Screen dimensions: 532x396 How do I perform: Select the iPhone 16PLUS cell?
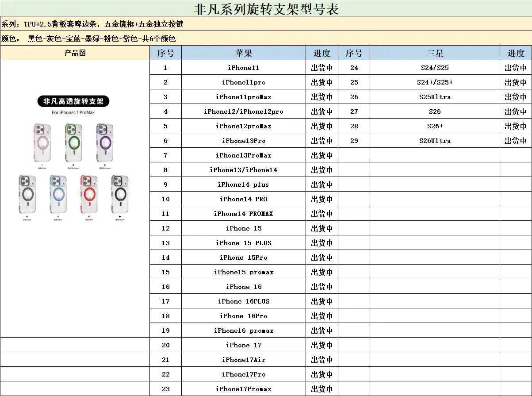(244, 301)
